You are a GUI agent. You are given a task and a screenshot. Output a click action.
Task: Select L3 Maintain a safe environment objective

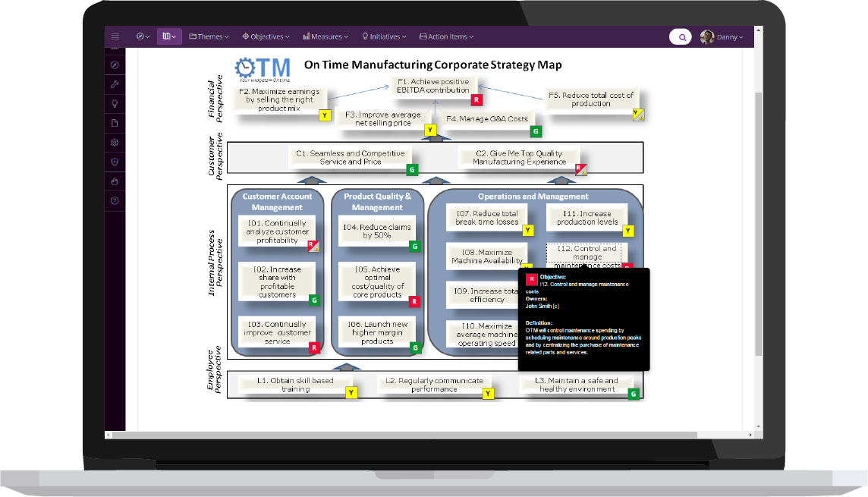(x=577, y=385)
